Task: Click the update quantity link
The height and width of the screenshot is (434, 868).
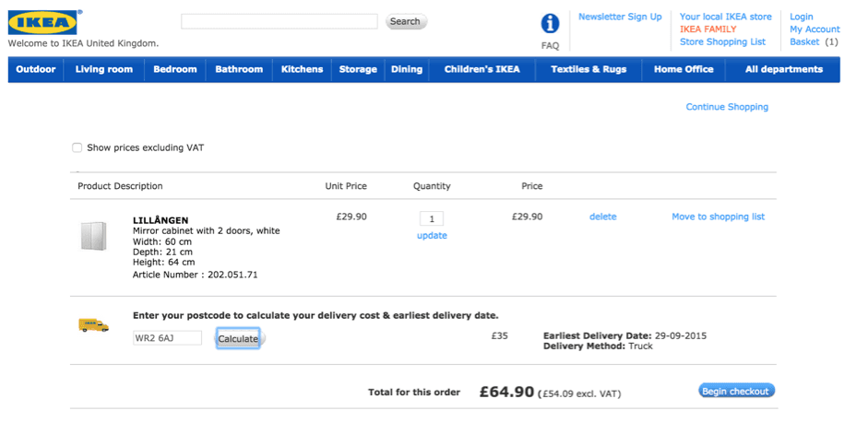Action: [432, 236]
